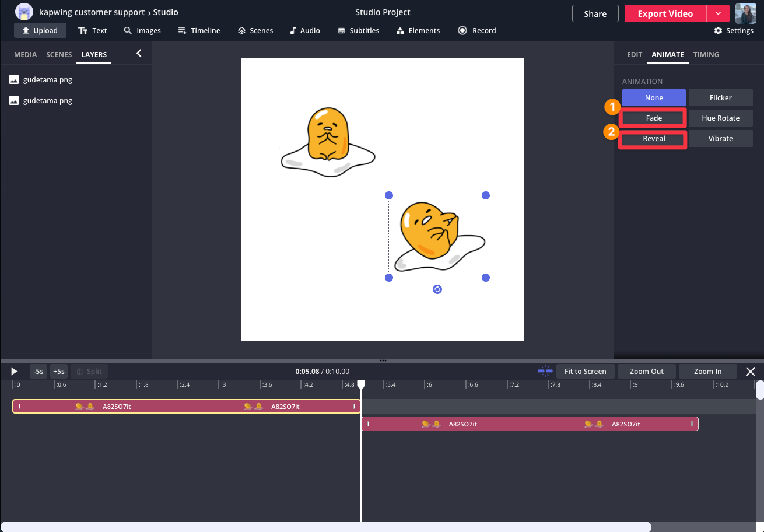Open the Subtitles tool
Viewport: 764px width, 532px height.
[x=358, y=30]
